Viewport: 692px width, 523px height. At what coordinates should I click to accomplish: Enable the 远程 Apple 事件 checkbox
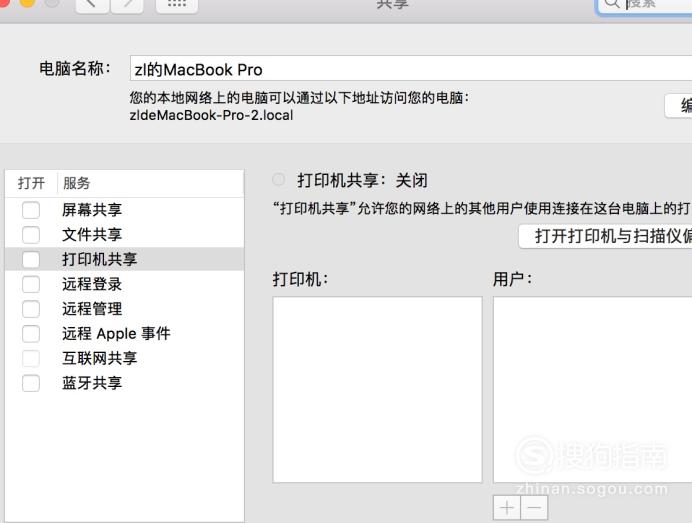coord(31,334)
